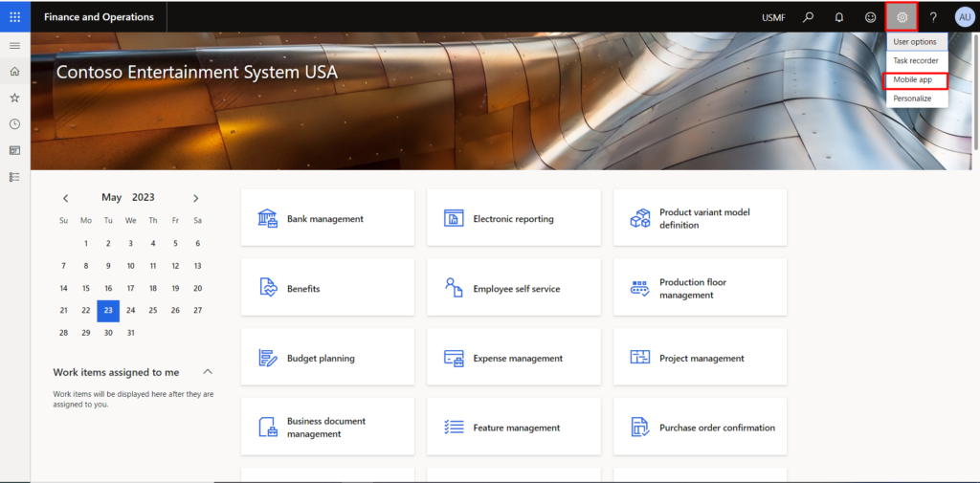980x483 pixels.
Task: Open Production floor management workspace tile
Action: click(x=700, y=288)
